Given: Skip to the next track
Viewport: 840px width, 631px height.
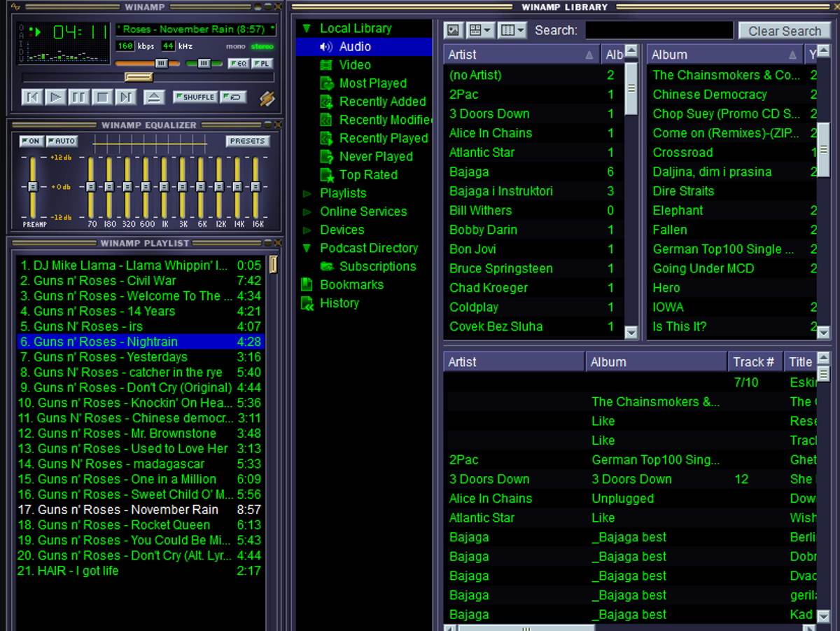Looking at the screenshot, I should click(x=125, y=97).
